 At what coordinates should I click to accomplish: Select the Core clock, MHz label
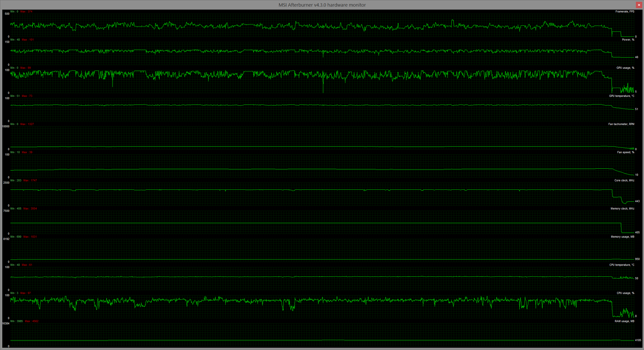(x=624, y=180)
